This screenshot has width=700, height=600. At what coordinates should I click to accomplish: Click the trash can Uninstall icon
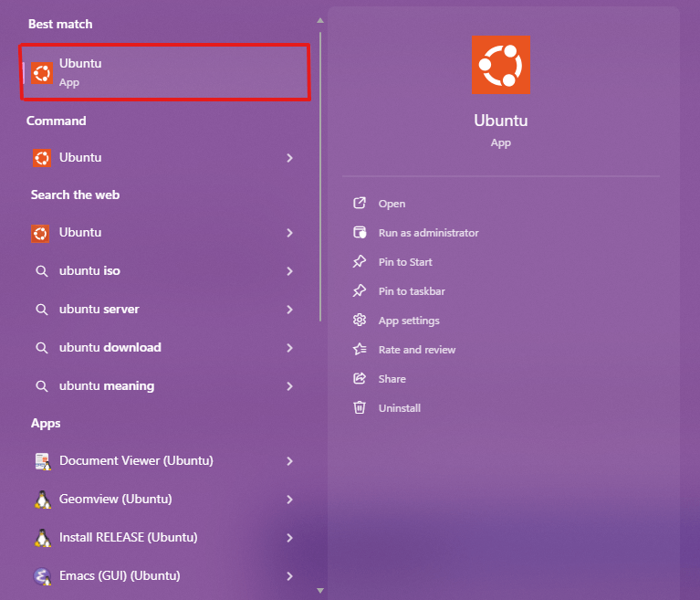[360, 407]
